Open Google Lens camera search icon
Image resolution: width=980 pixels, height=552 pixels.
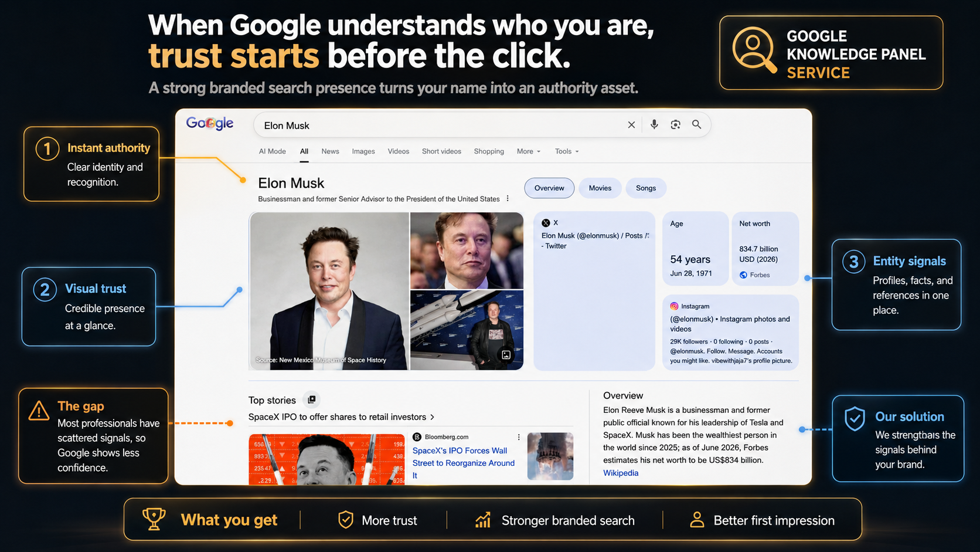[675, 124]
